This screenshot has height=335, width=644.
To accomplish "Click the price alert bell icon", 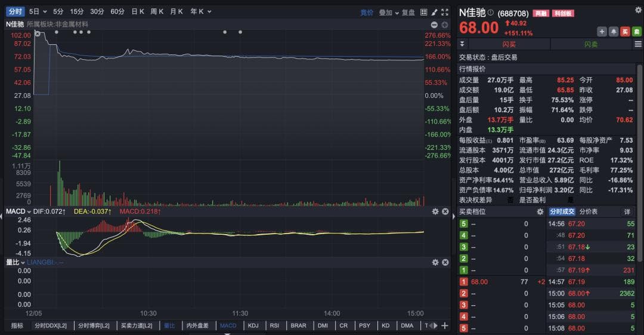I will (x=613, y=32).
